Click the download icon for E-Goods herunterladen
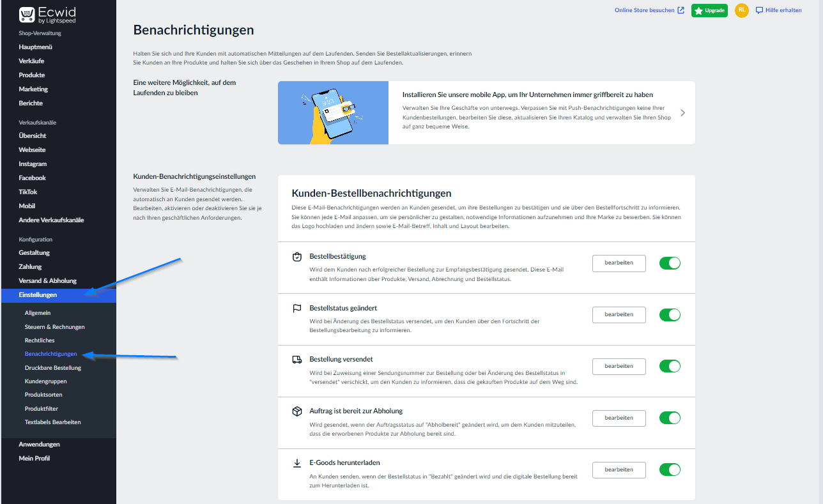823x504 pixels. 297,463
